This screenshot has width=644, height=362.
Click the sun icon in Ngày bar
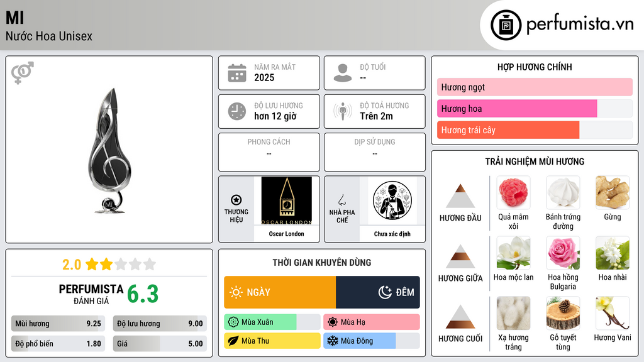tap(236, 292)
